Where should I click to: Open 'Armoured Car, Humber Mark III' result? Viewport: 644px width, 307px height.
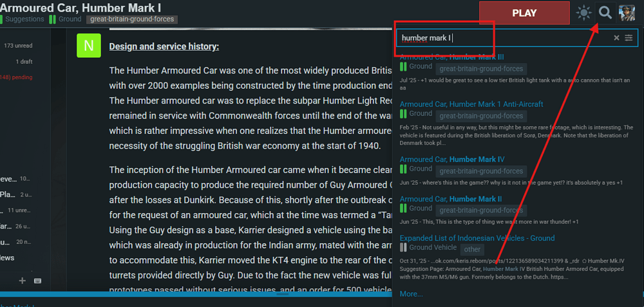452,57
